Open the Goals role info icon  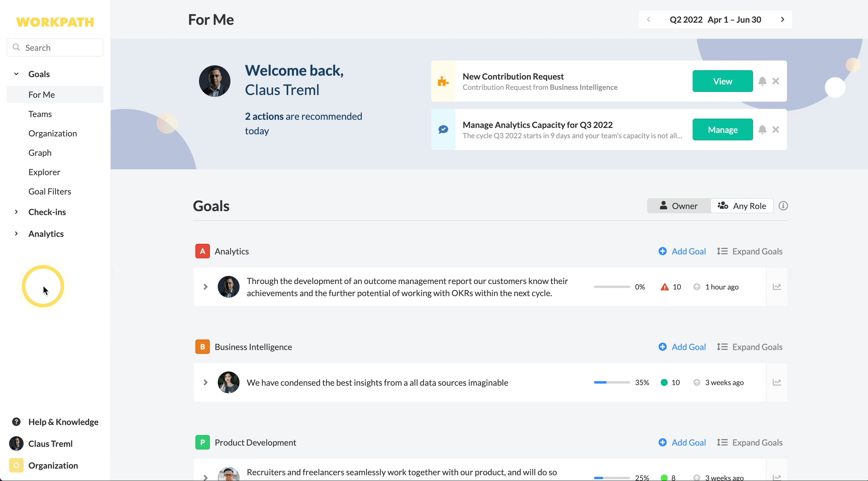coord(783,206)
